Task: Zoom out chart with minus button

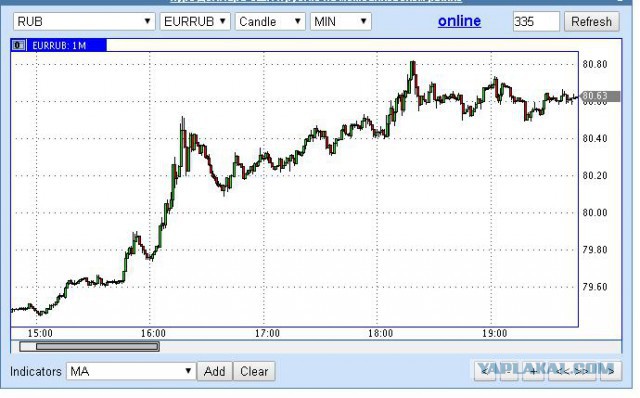Action: (509, 371)
